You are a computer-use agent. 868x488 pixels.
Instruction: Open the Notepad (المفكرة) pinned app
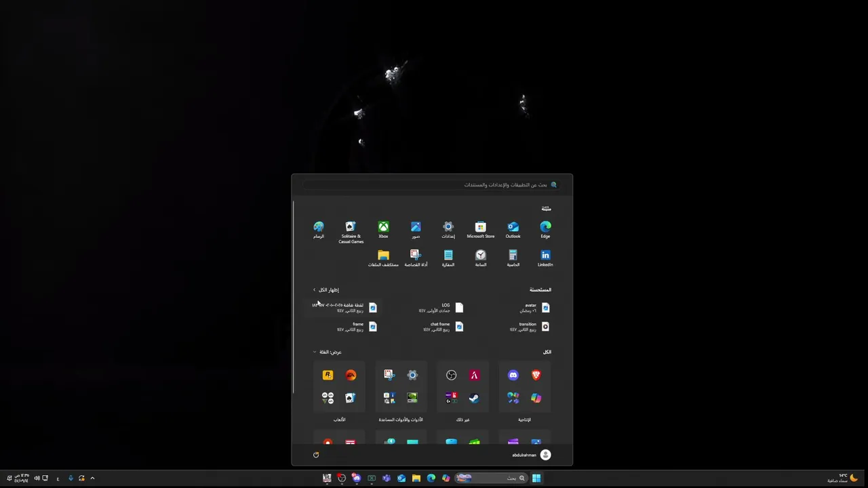[448, 258]
